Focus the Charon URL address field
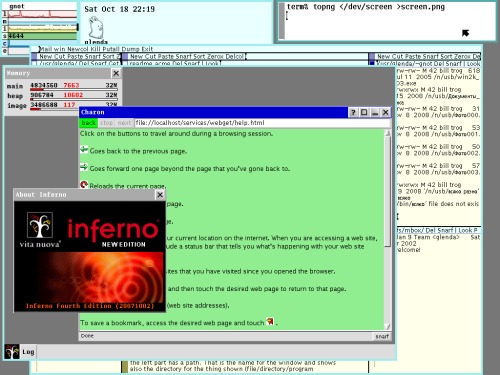The image size is (500, 375). tap(262, 123)
